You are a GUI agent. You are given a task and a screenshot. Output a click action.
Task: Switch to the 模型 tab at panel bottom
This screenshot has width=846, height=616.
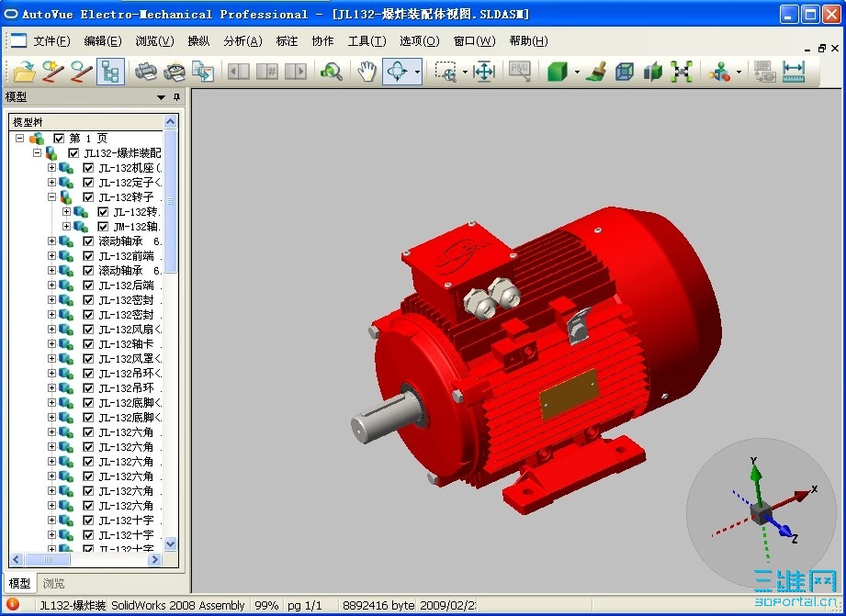point(19,583)
